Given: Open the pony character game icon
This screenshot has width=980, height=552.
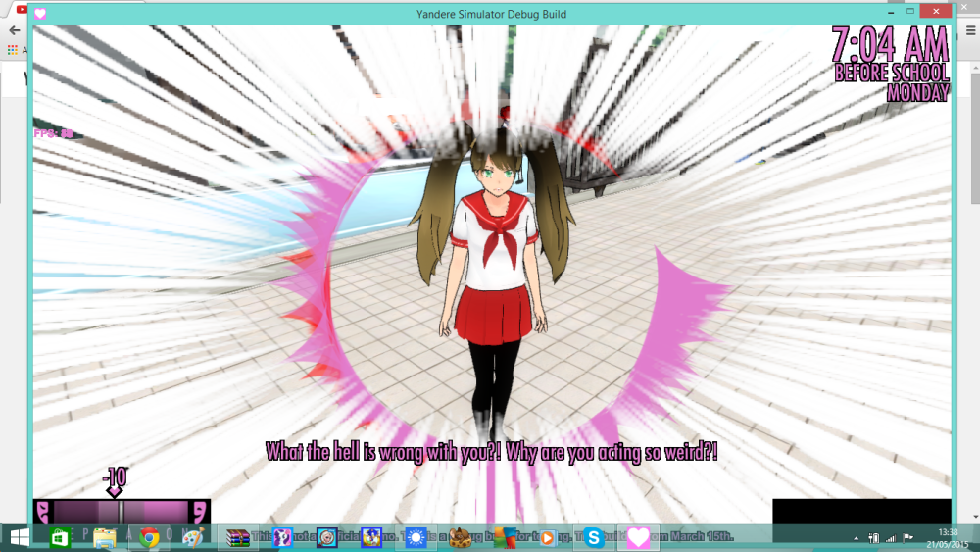Looking at the screenshot, I should pos(282,537).
